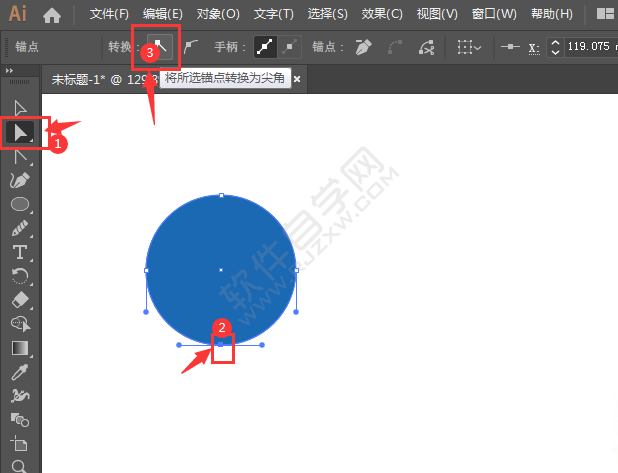Open the 效果(C) menu
The image size is (618, 473).
(381, 14)
